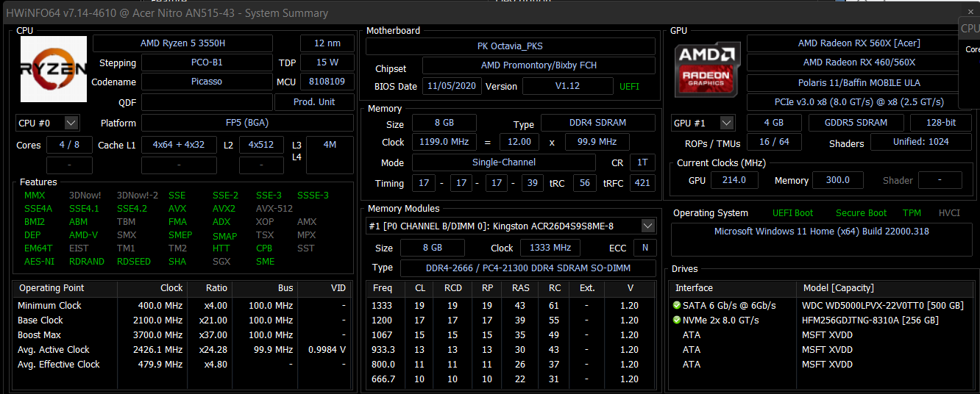Click the cores 4 / 8 value
The image size is (980, 394).
(69, 145)
